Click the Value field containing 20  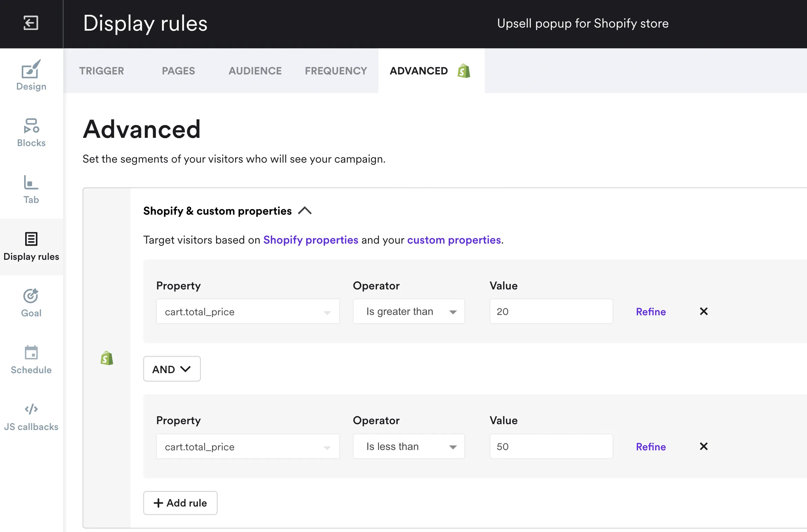click(550, 311)
